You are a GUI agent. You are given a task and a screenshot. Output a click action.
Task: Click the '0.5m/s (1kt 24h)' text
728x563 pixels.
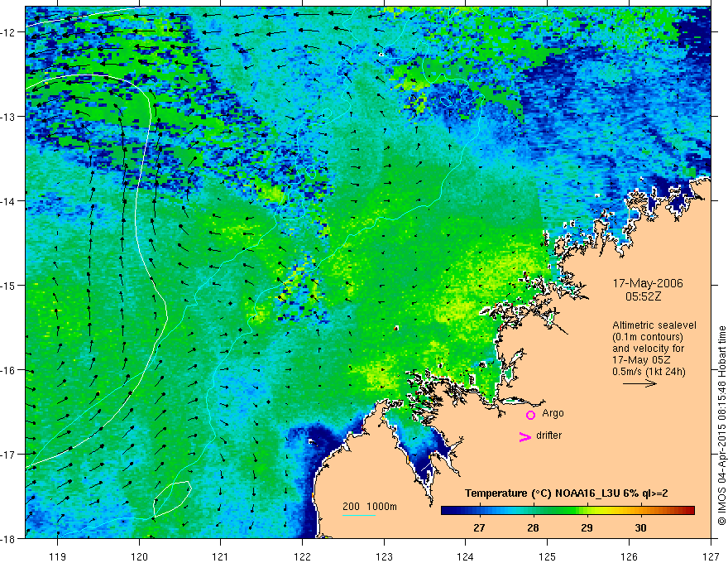[649, 372]
